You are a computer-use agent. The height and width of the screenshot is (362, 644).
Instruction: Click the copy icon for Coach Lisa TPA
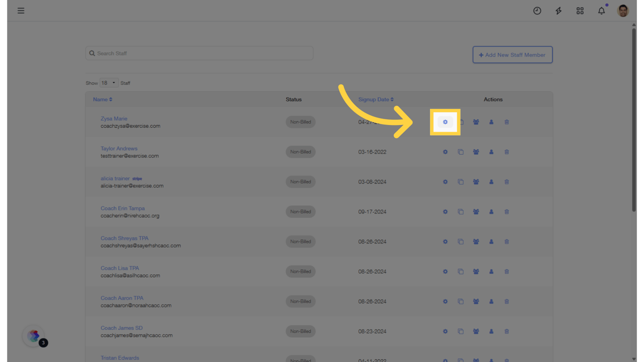(461, 271)
